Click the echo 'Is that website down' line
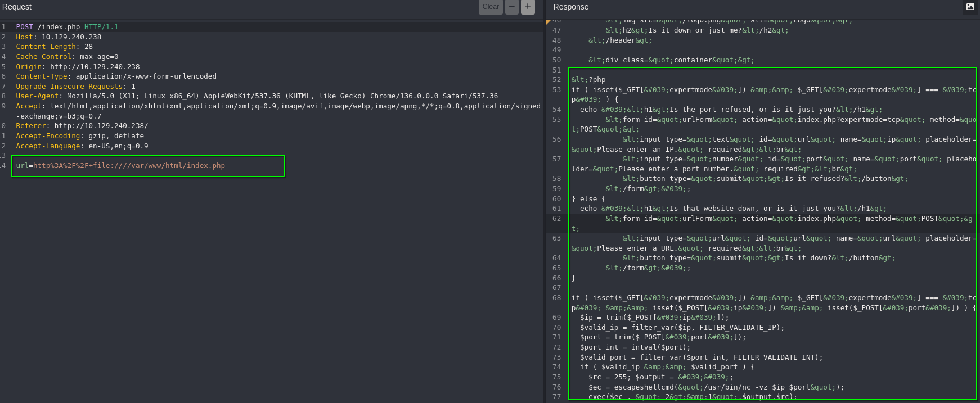This screenshot has width=980, height=403. 733,209
